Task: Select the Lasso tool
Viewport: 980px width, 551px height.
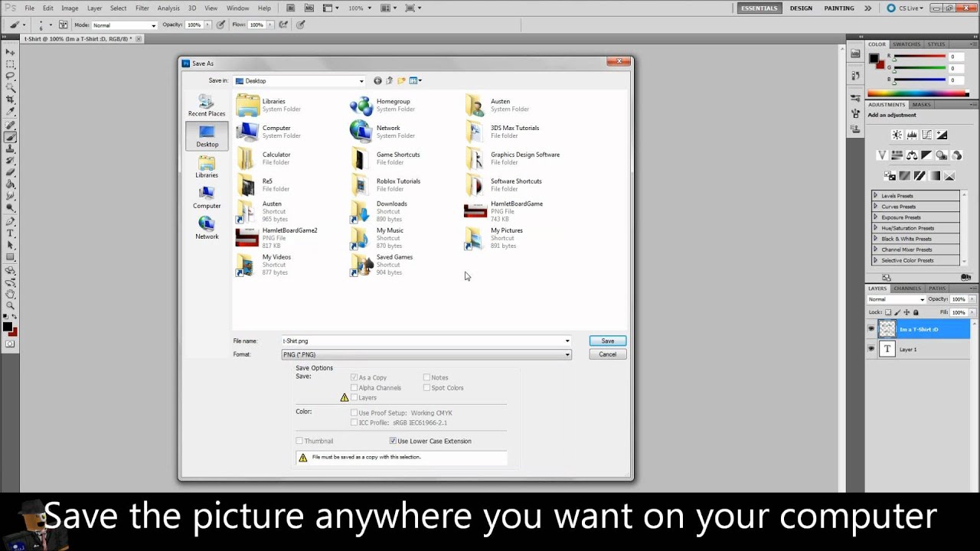Action: tap(11, 76)
